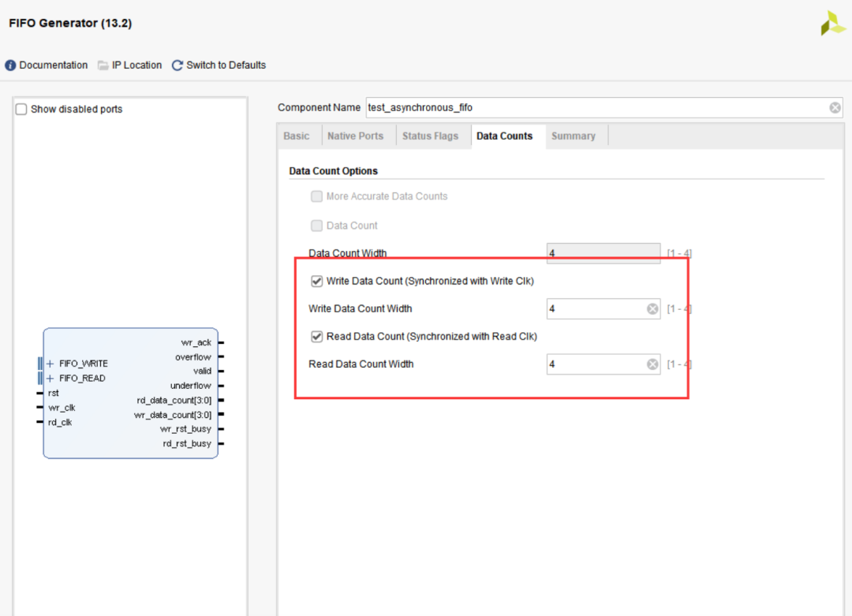Clear the Component Name field with X icon
The width and height of the screenshot is (852, 616).
click(835, 107)
